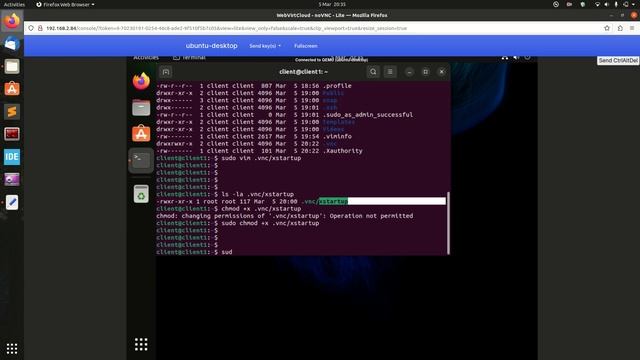Click the .viminfo file entry
Viewport: 640px width, 360px height.
point(337,136)
